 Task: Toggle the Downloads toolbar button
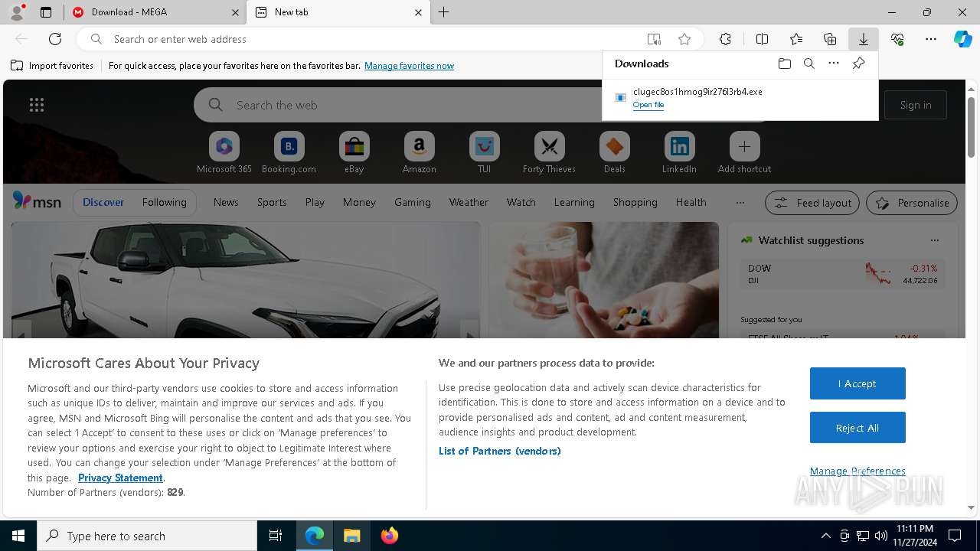point(863,39)
